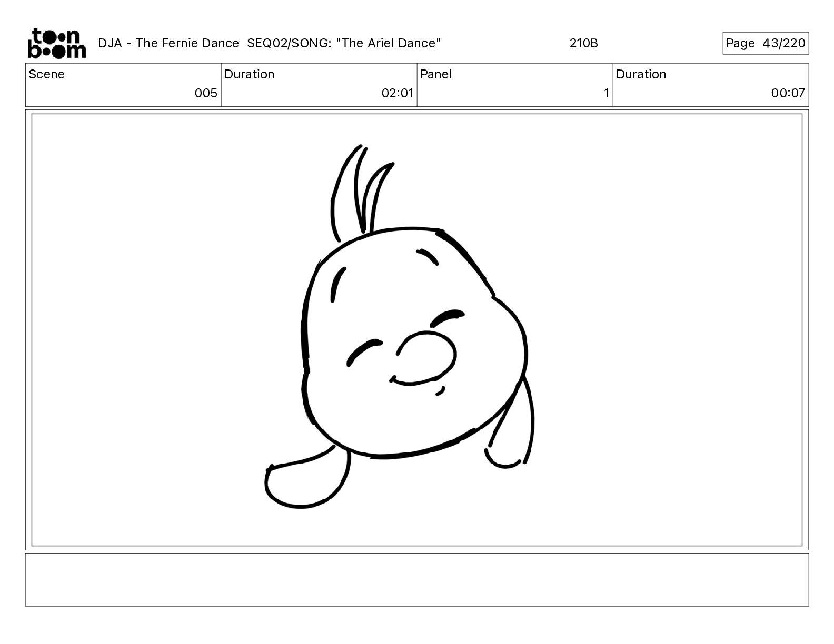Viewport: 834px width, 644px height.
Task: Select scene number '005'
Action: tap(206, 93)
